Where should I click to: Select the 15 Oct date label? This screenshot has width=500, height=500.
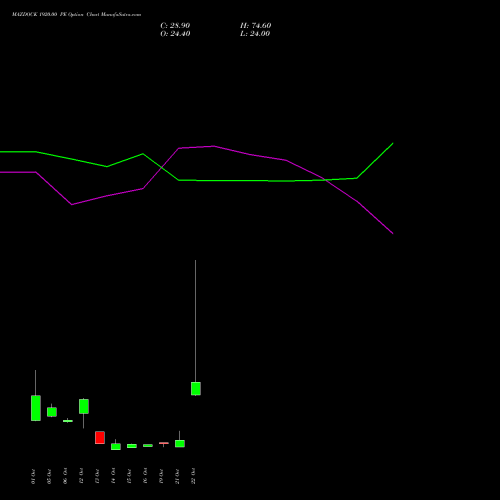[129, 476]
